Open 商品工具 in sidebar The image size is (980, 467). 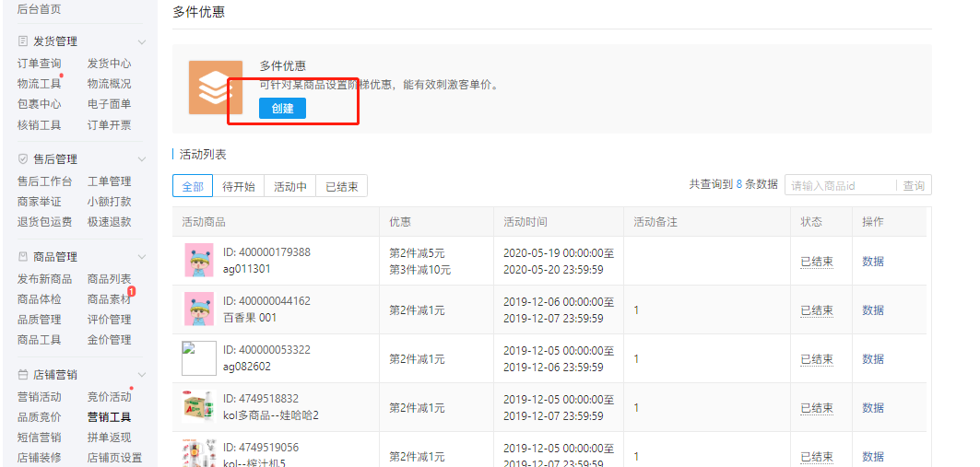40,340
